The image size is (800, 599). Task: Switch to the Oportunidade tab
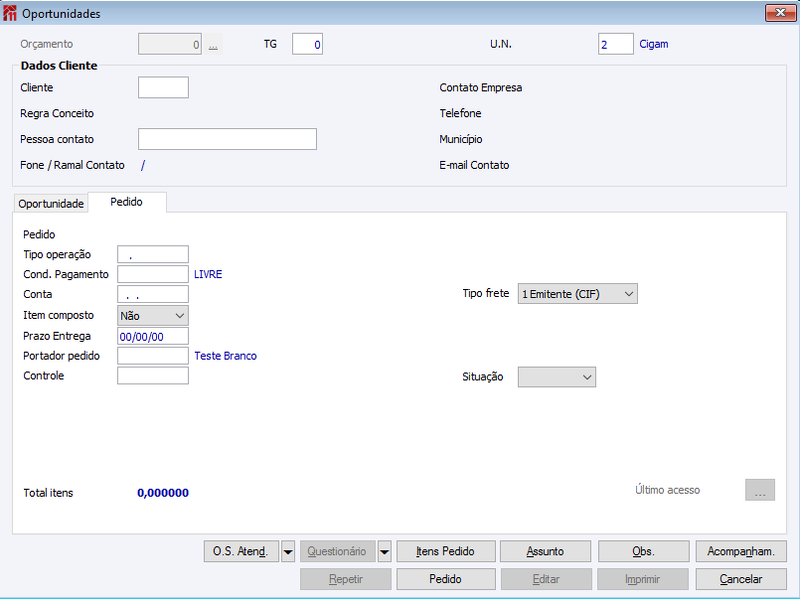(51, 204)
